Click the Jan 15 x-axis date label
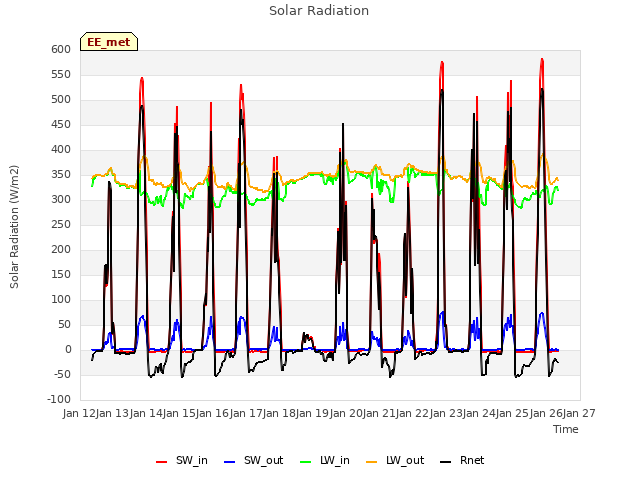640x480 pixels. tap(179, 414)
